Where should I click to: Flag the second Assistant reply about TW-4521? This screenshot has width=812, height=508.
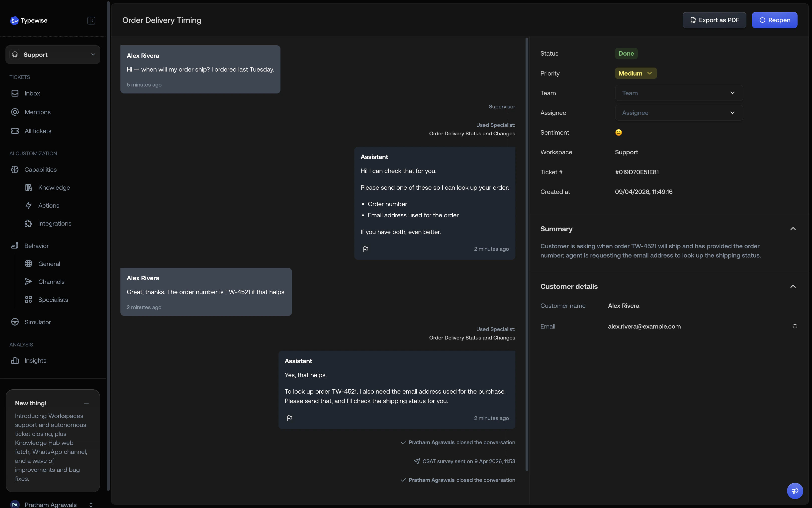tap(290, 418)
